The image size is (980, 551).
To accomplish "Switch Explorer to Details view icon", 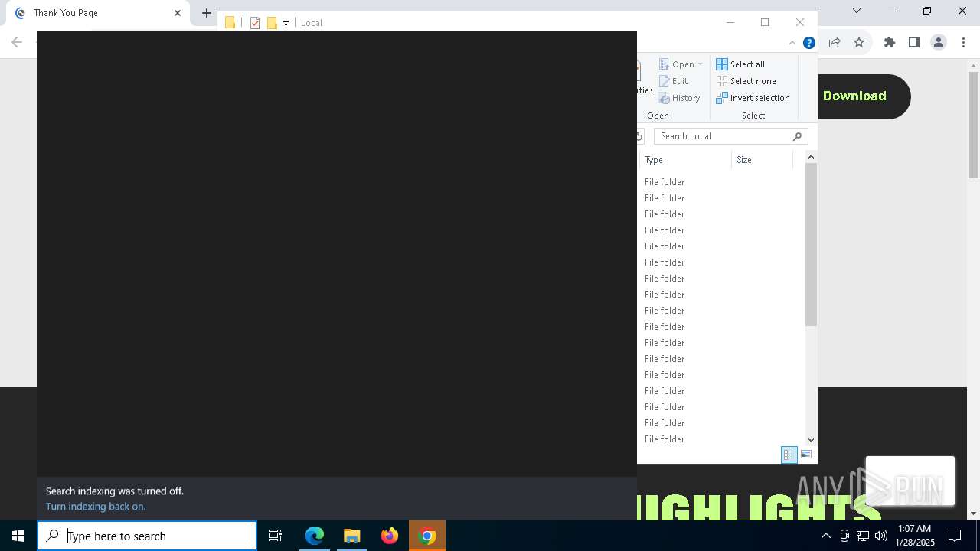I will pos(789,455).
